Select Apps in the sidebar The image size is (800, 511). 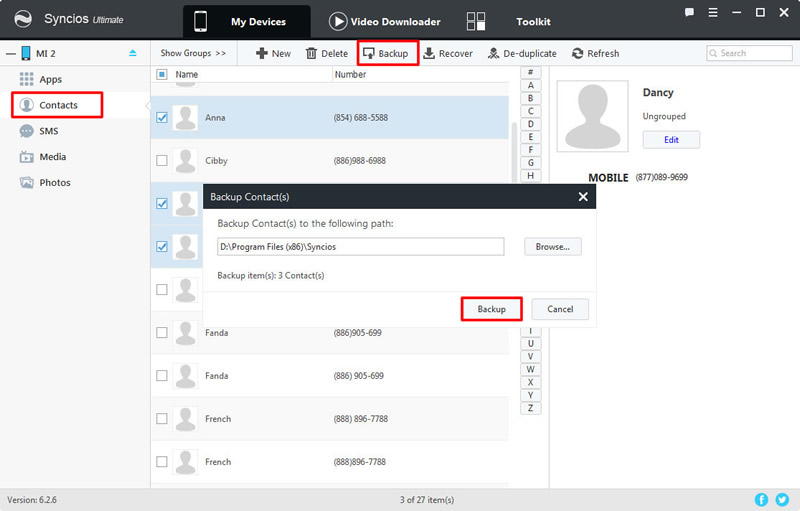pyautogui.click(x=41, y=79)
